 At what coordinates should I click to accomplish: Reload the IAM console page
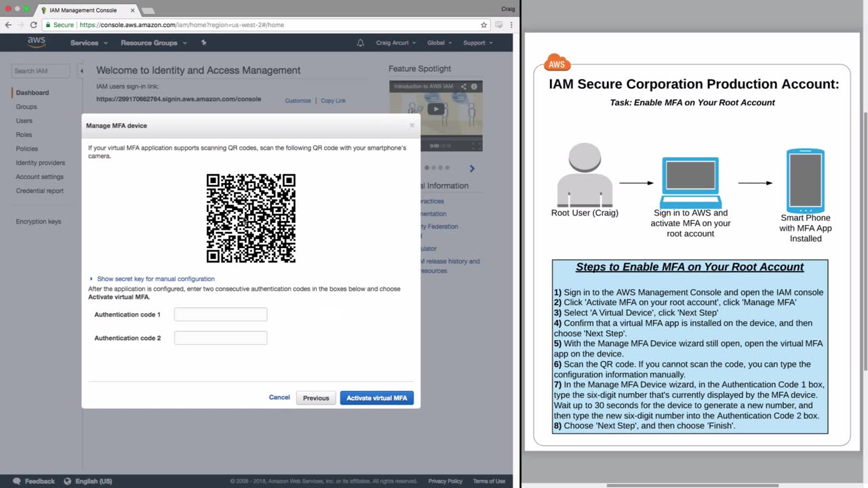click(33, 25)
